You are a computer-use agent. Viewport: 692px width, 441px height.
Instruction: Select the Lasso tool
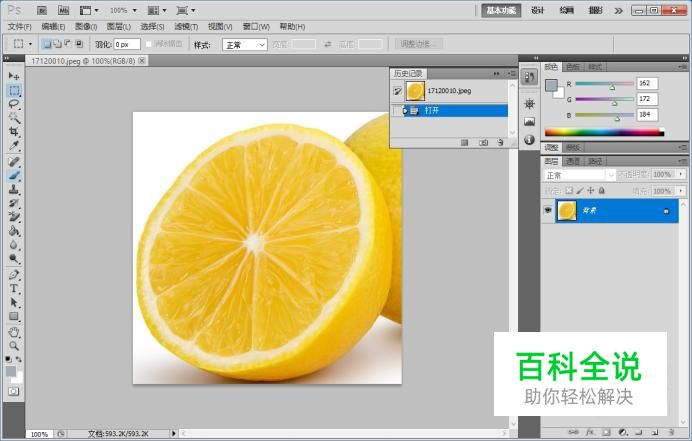pos(14,104)
